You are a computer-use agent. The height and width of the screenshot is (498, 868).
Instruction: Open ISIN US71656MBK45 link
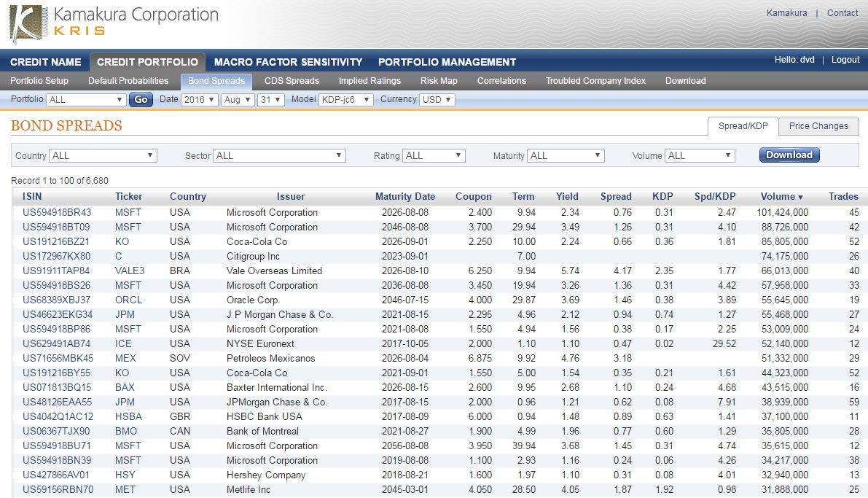pyautogui.click(x=58, y=359)
